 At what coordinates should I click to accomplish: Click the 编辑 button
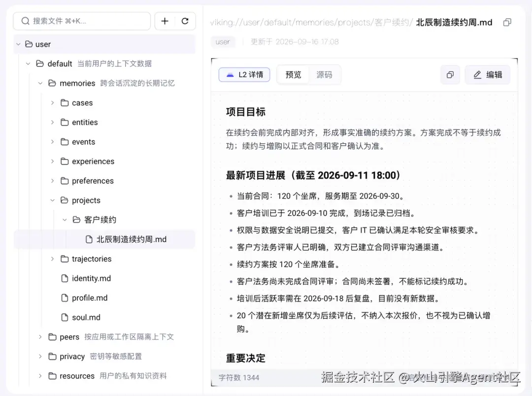click(x=488, y=75)
